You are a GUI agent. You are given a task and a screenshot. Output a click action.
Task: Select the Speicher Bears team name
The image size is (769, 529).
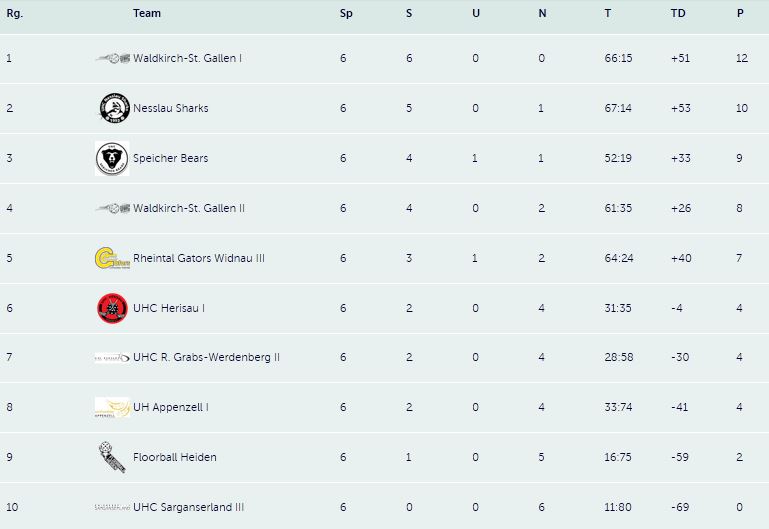pos(171,158)
